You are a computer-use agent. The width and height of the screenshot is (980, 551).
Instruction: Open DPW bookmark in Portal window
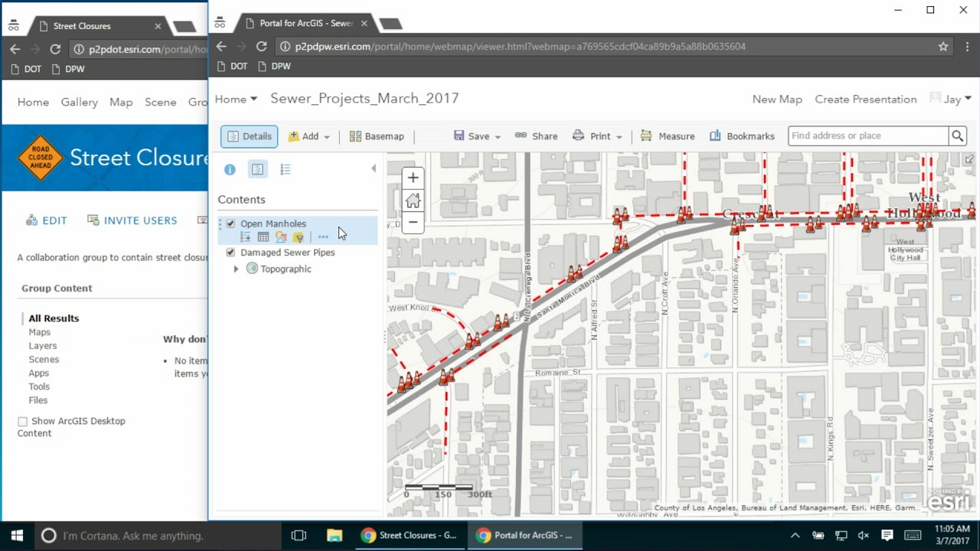click(x=275, y=67)
